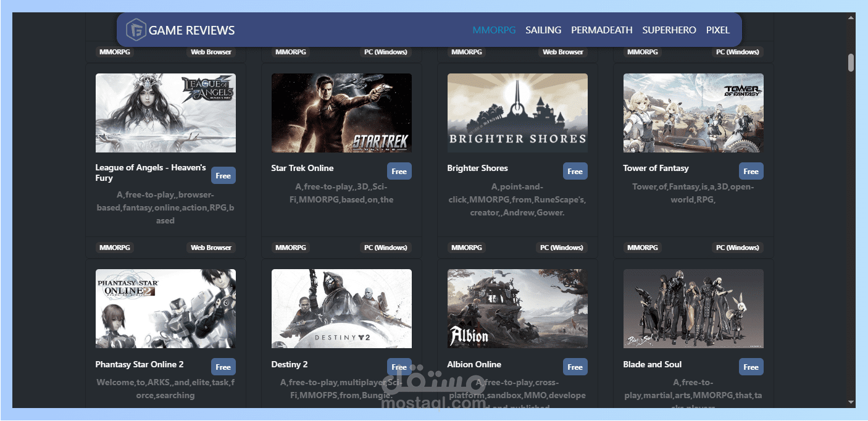The width and height of the screenshot is (868, 421).
Task: Click MMORPG tag under Brighter Shores
Action: [x=467, y=248]
